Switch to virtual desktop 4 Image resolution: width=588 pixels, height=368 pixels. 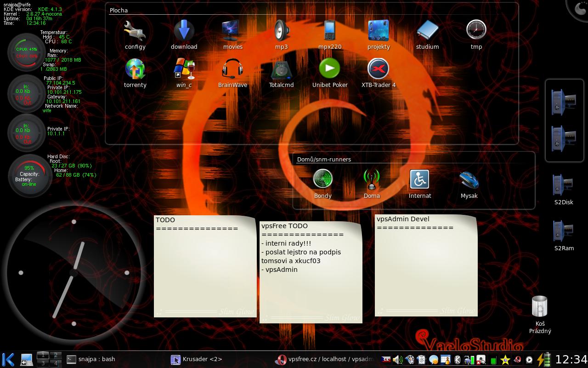tap(56, 363)
